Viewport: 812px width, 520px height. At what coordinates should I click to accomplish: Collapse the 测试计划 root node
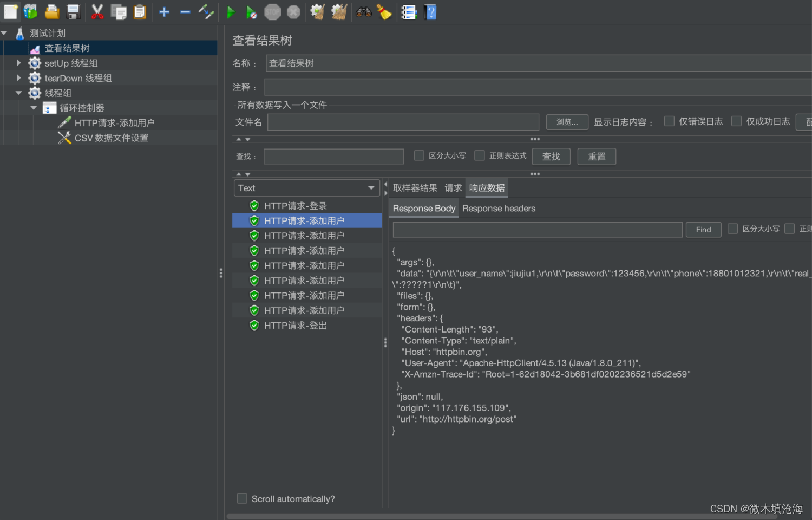tap(4, 33)
